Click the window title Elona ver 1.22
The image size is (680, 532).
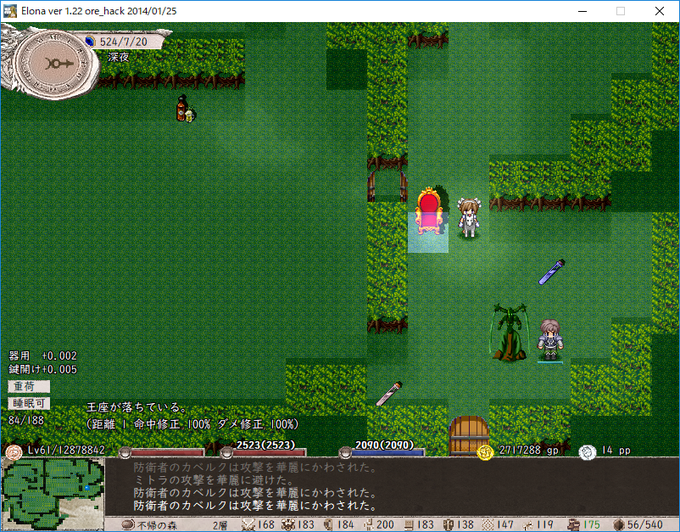(x=99, y=11)
